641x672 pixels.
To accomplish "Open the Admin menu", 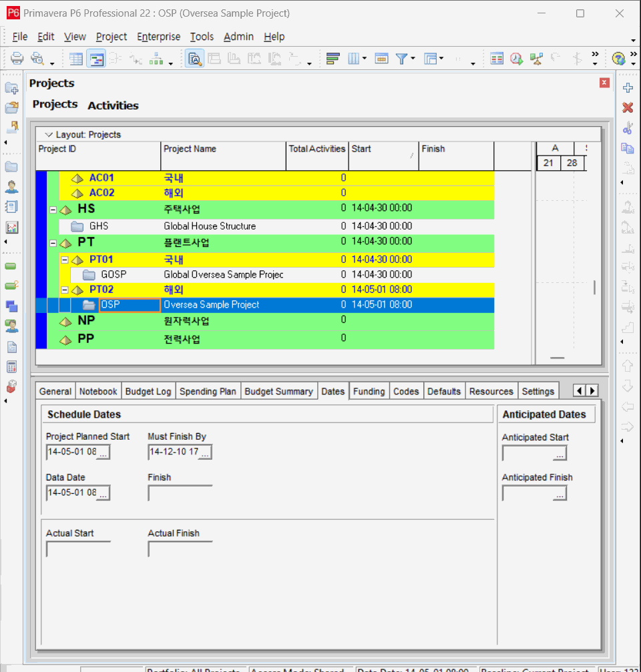I will (x=238, y=37).
